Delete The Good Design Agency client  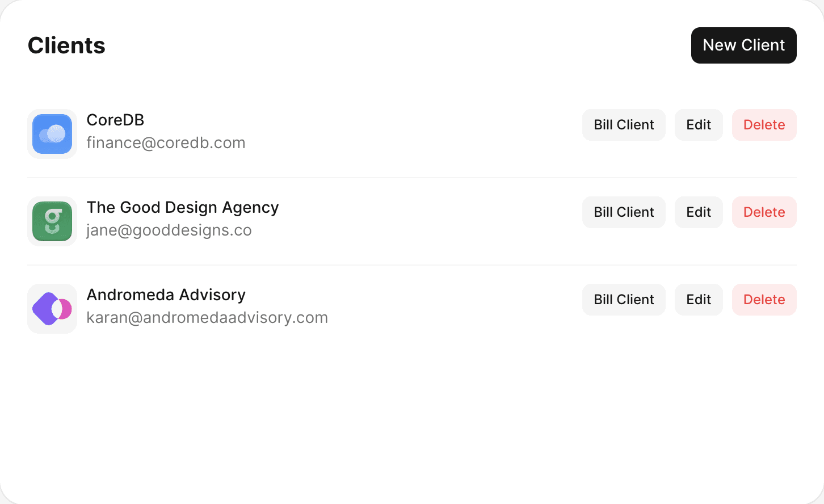point(764,212)
